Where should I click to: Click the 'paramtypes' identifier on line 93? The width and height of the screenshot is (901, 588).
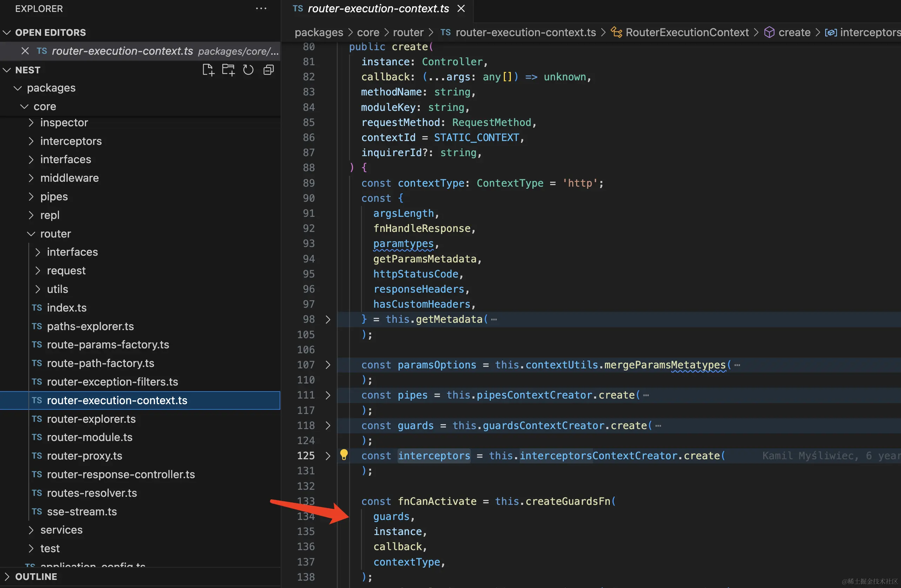[403, 243]
